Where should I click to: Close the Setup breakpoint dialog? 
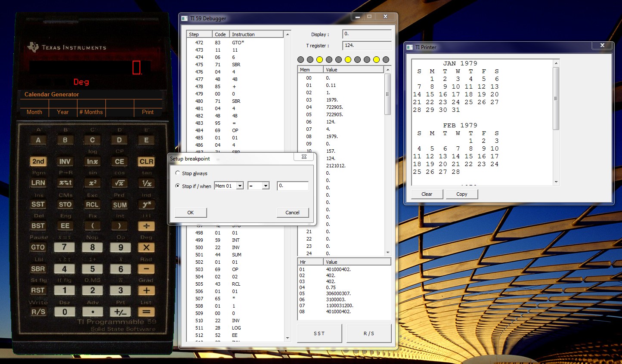pos(304,157)
